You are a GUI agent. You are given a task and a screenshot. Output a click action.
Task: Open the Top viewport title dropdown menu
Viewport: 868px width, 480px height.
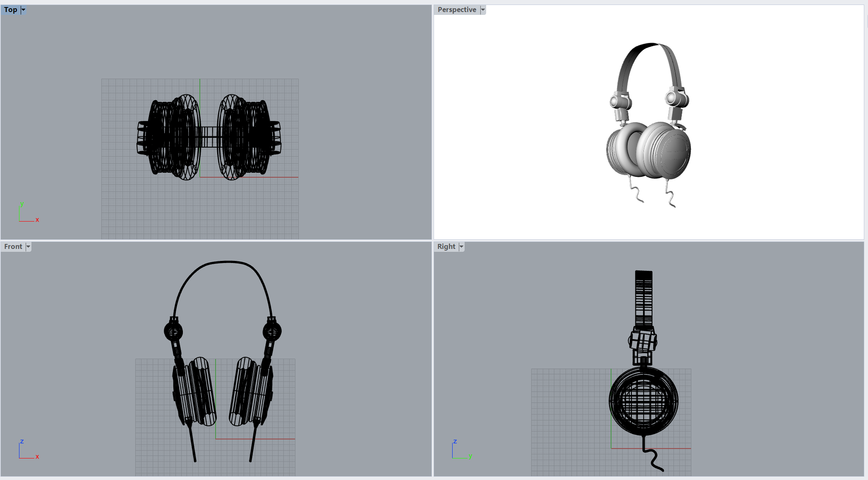click(23, 10)
